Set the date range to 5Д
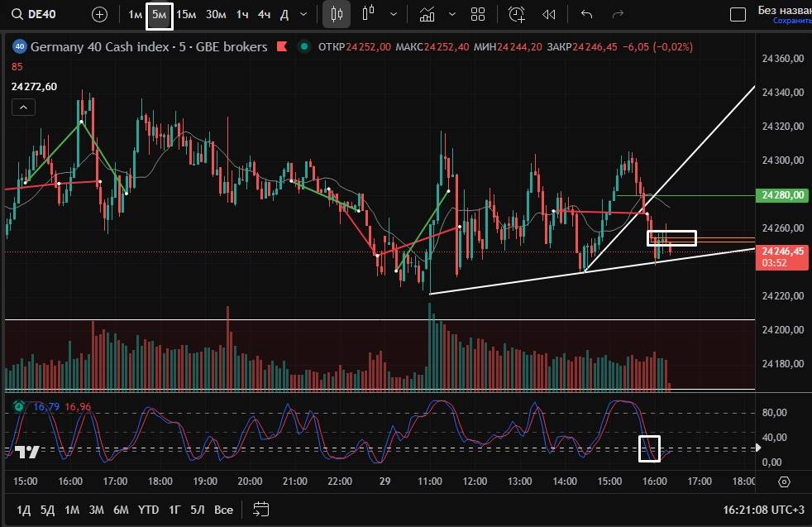 tap(46, 510)
